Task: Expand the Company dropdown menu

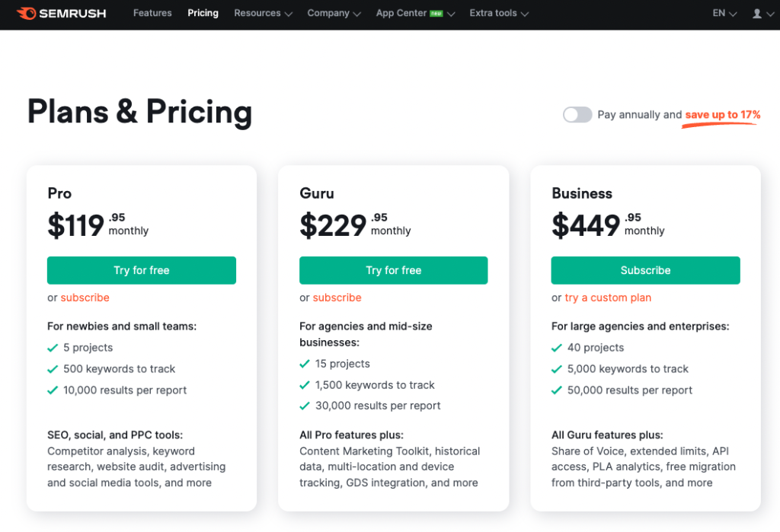Action: click(334, 14)
